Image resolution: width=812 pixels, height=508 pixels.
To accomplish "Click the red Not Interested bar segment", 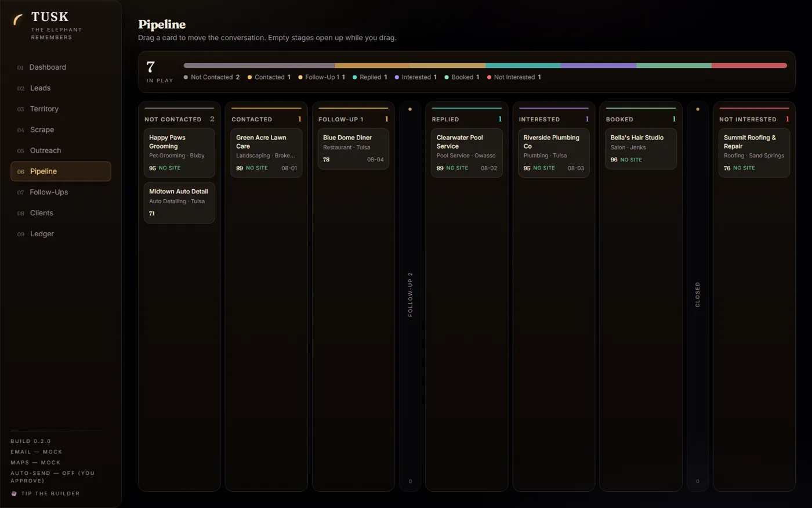I will pyautogui.click(x=749, y=66).
